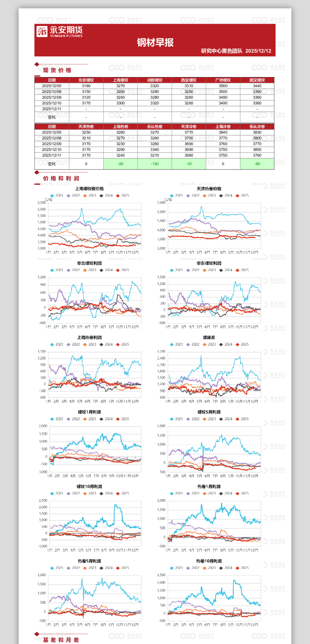Select the 乐从冷卷 column header
Screen dimensions: 310x644
pyautogui.click(x=257, y=127)
